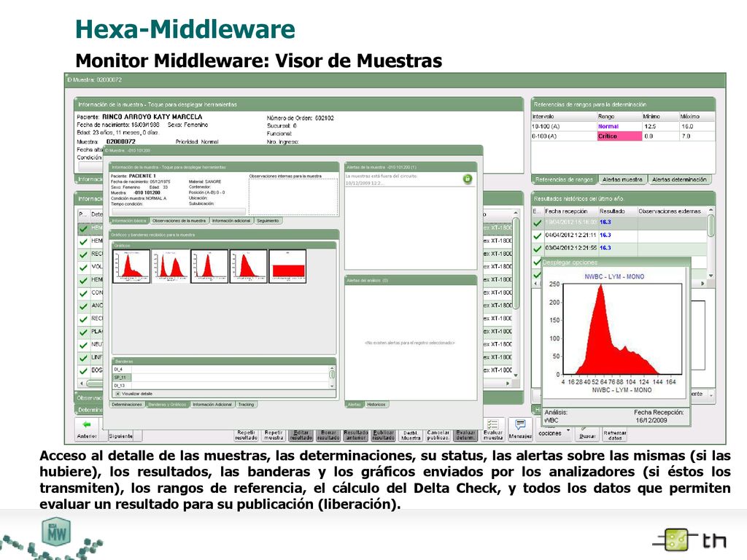The height and width of the screenshot is (560, 747).
Task: Toggle the Visualizar detalle checkbox
Action: pos(117,394)
